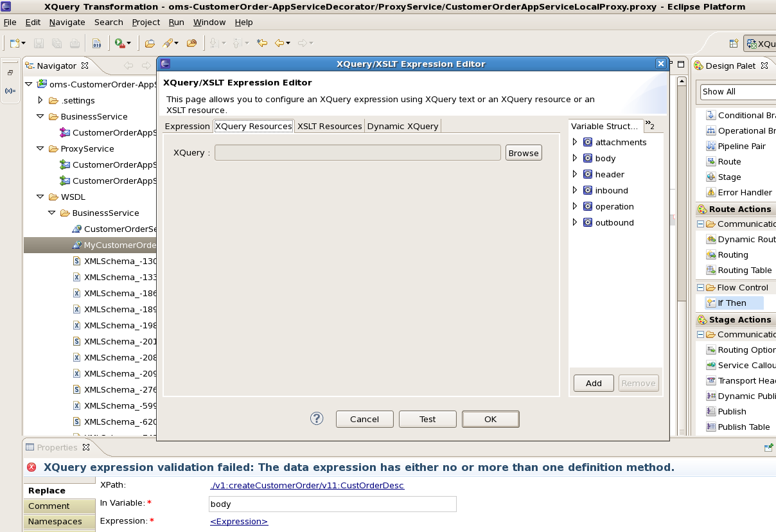Expand the header variable node
The height and width of the screenshot is (532, 776).
(575, 174)
